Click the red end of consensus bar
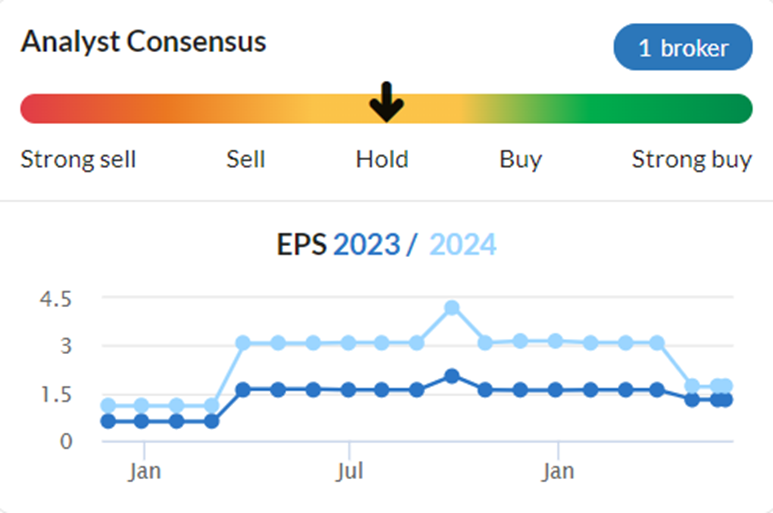773x513 pixels. 35,108
